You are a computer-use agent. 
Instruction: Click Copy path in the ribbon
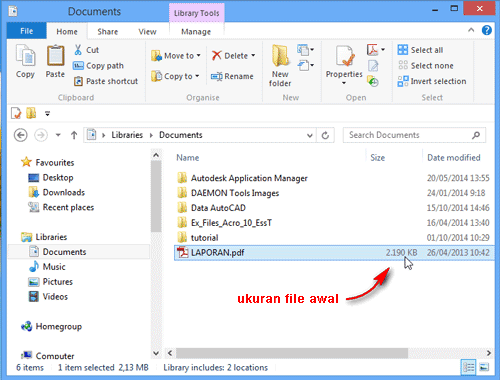[x=98, y=66]
